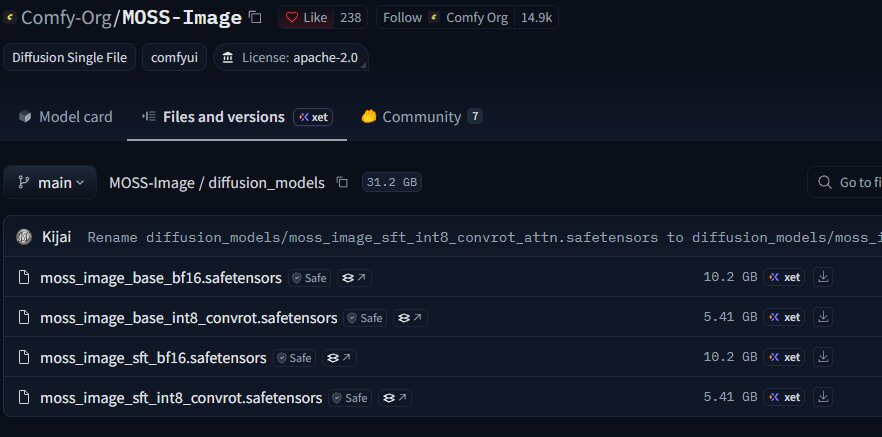Image resolution: width=882 pixels, height=437 pixels.
Task: Click 5.41 GB size of moss_image_sft_int8_convrot
Action: pos(730,397)
